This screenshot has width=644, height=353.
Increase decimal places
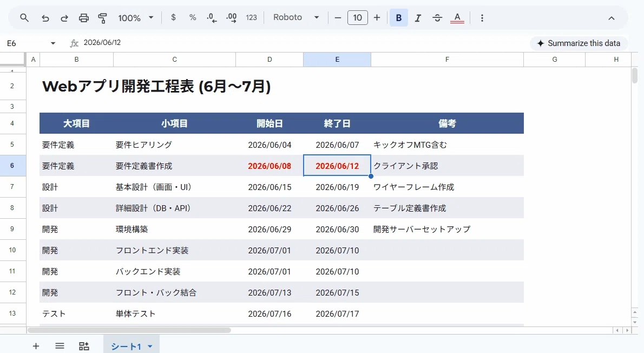pyautogui.click(x=231, y=18)
